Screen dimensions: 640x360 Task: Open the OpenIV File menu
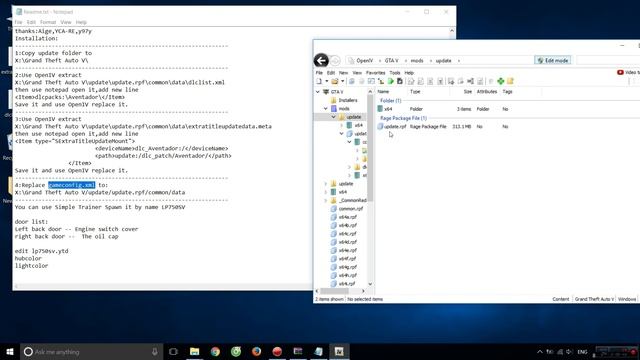pos(319,73)
